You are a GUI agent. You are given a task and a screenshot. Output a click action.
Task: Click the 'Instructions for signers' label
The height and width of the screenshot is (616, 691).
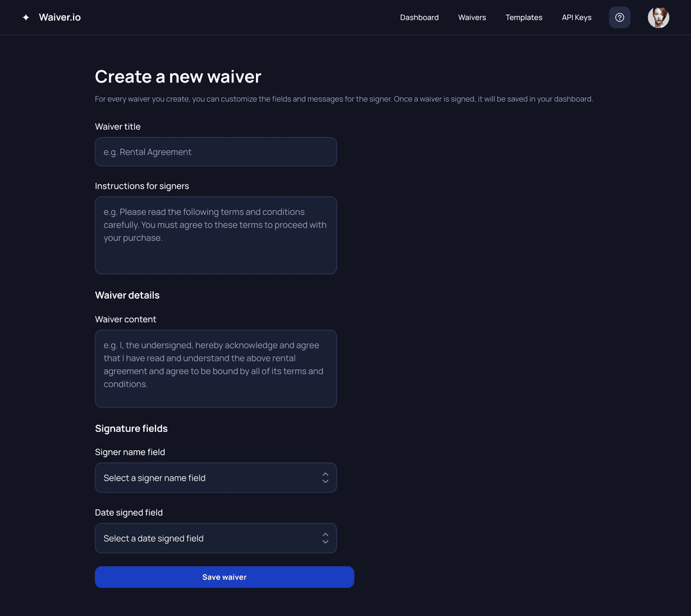[142, 186]
